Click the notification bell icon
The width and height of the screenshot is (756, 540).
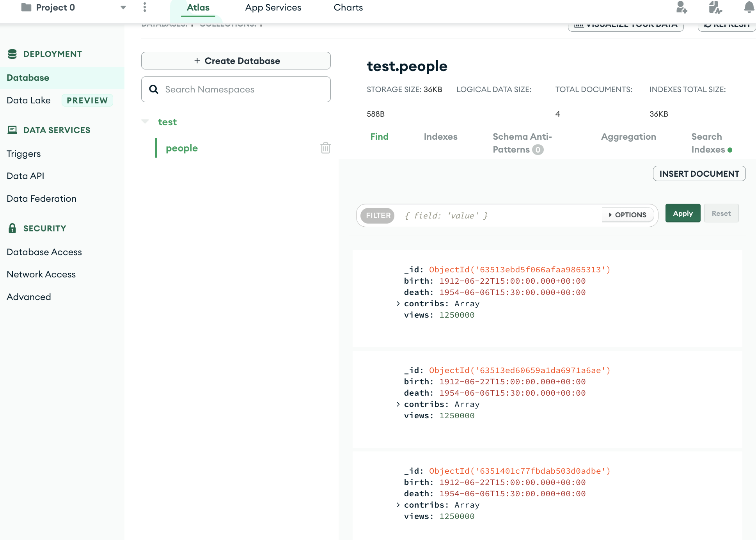(x=749, y=7)
